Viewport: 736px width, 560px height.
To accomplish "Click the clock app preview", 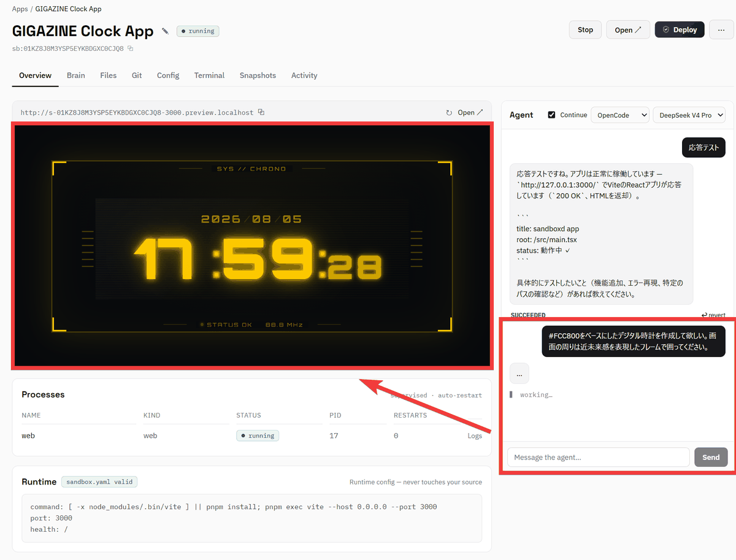I will pos(252,245).
